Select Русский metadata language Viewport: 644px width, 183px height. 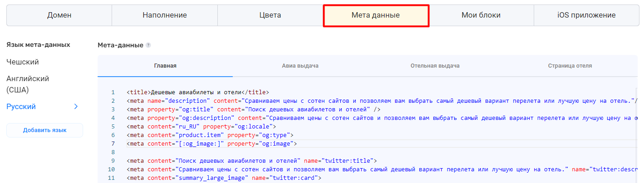(x=21, y=107)
